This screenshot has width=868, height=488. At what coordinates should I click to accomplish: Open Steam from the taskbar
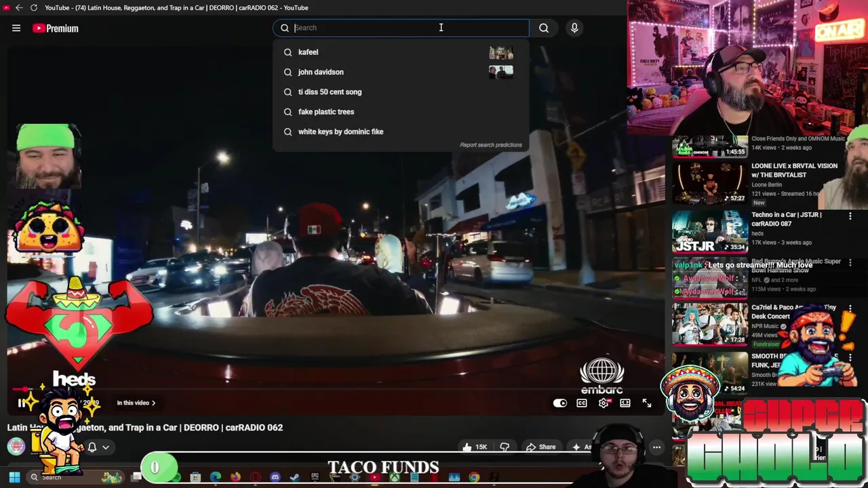point(294,477)
